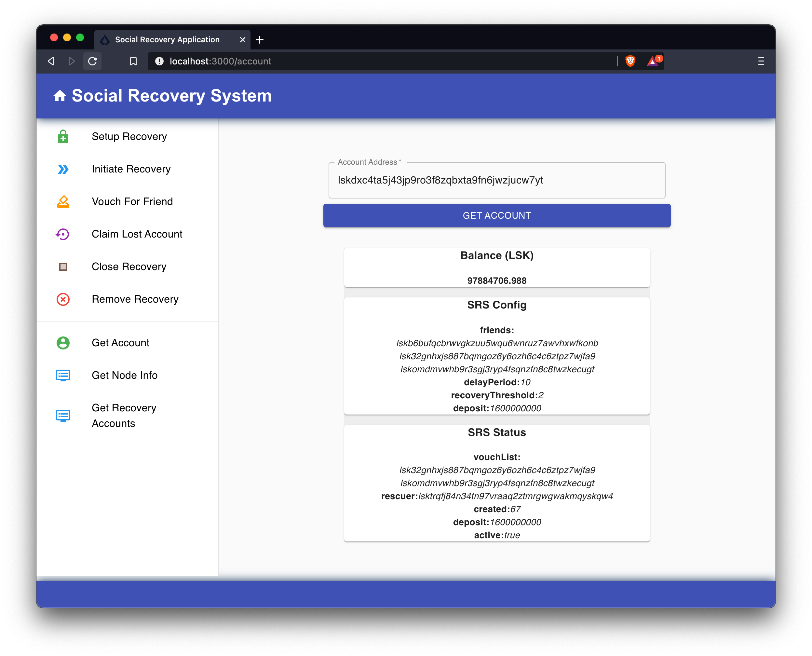Select the Claim Lost Account menu item
Image resolution: width=812 pixels, height=656 pixels.
pos(137,234)
